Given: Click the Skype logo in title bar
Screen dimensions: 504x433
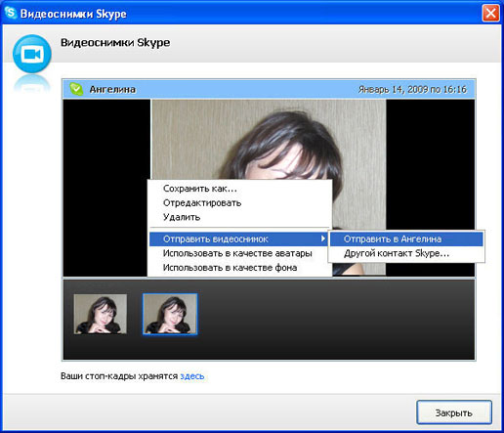Looking at the screenshot, I should pyautogui.click(x=10, y=13).
